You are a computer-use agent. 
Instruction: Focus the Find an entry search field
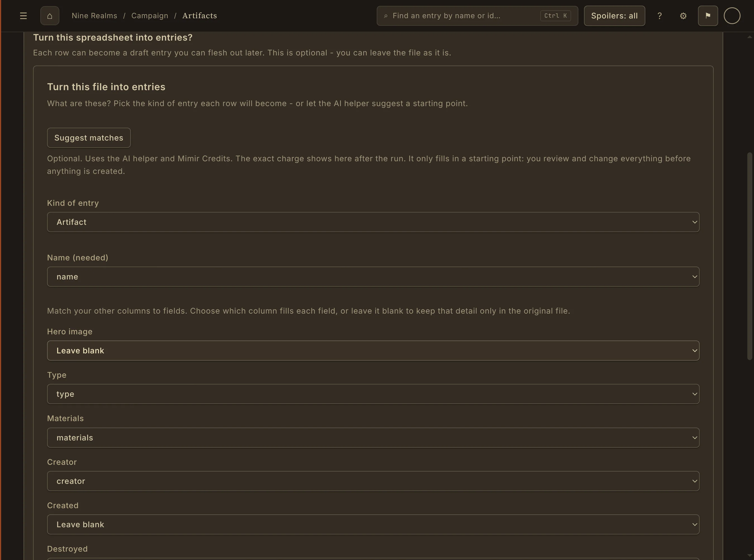click(477, 16)
